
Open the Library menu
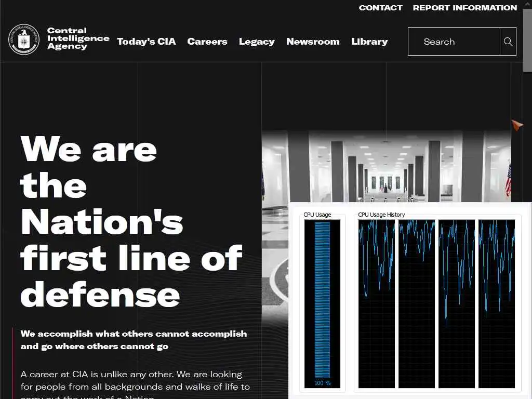[369, 42]
